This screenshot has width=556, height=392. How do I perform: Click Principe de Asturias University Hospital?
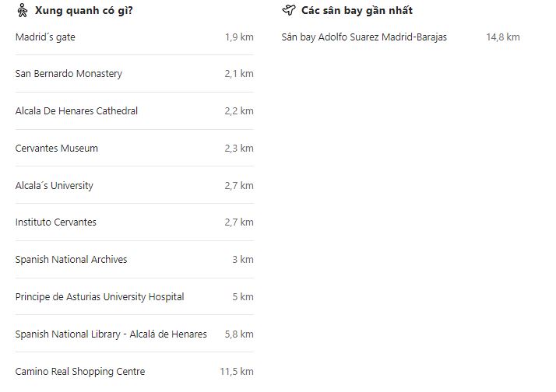(100, 297)
